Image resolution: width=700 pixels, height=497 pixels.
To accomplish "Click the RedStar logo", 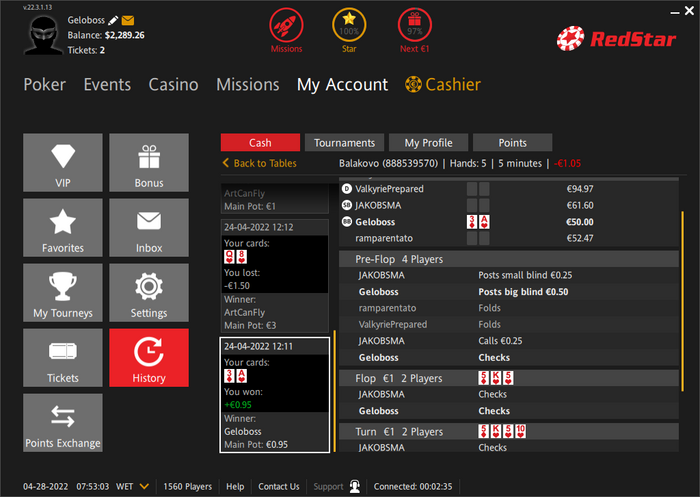I will pyautogui.click(x=616, y=38).
